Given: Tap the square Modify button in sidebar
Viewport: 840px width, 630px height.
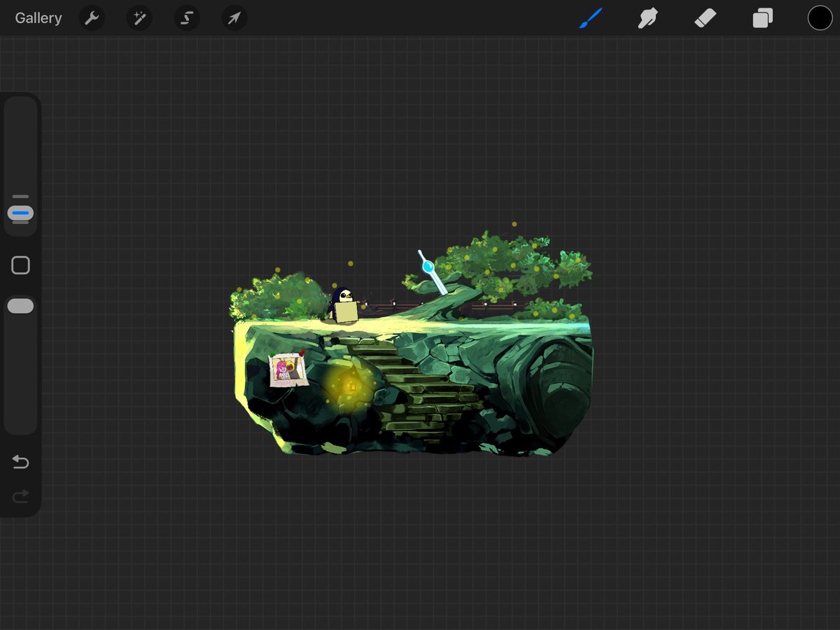Looking at the screenshot, I should point(21,265).
